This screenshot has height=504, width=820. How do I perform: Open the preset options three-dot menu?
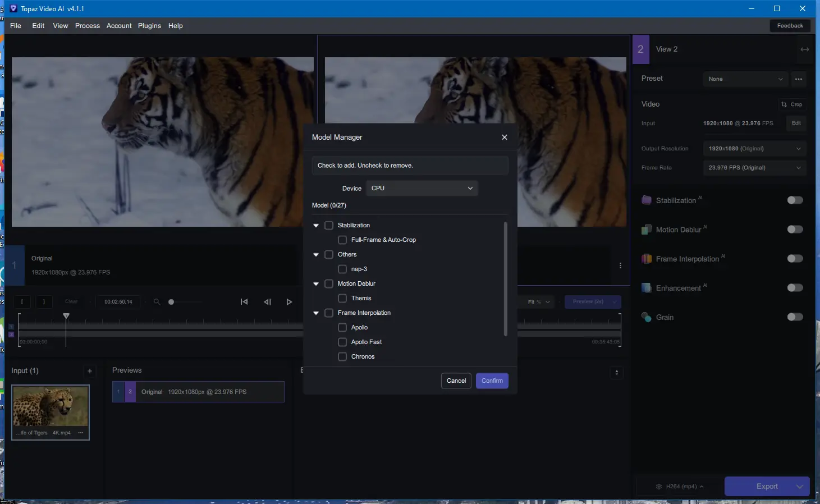(799, 79)
